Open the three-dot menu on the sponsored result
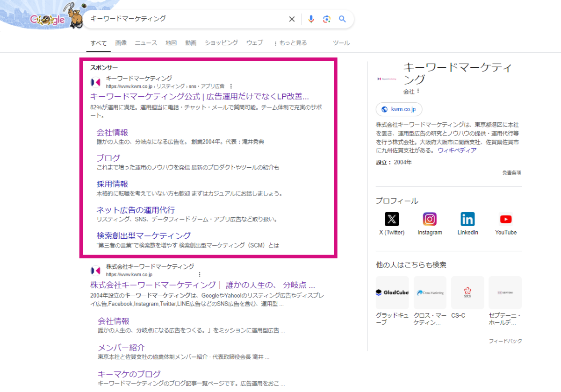Viewport: 561px width, 392px height. [x=231, y=86]
